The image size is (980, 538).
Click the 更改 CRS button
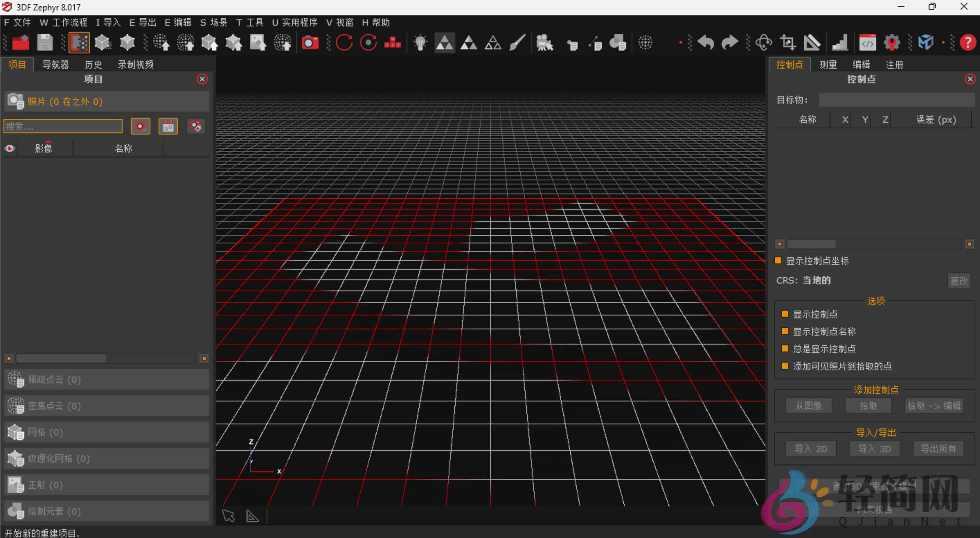[959, 281]
